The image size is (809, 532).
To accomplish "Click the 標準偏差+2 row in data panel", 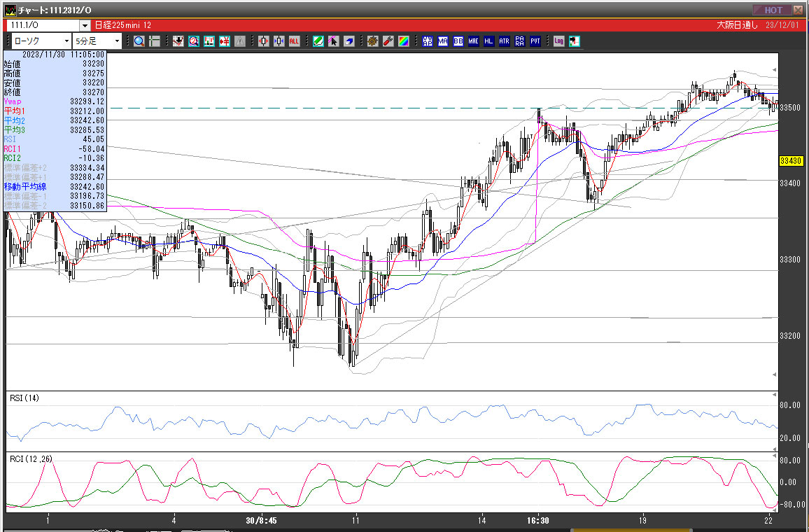I will click(54, 168).
